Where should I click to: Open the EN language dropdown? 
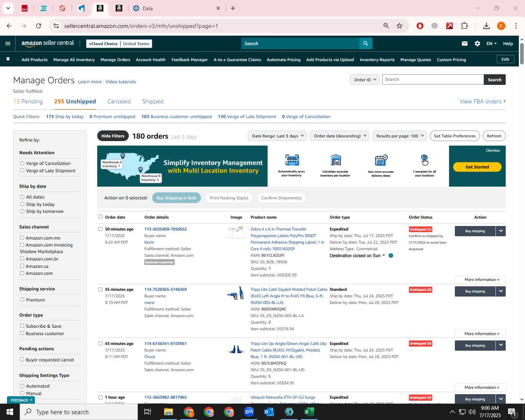pyautogui.click(x=491, y=43)
